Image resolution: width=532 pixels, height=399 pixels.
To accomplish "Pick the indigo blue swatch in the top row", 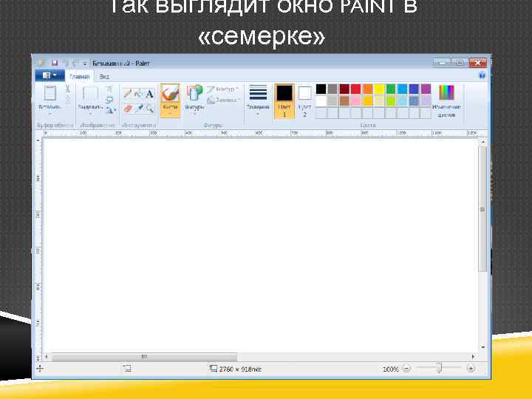I will pyautogui.click(x=414, y=89).
